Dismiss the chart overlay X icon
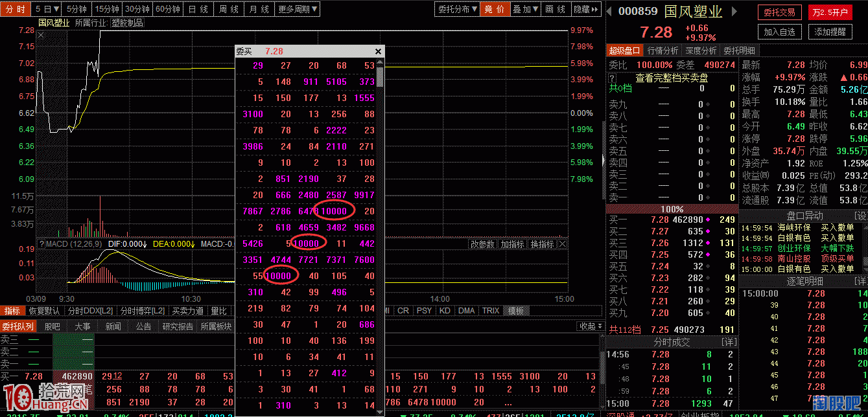Image resolution: width=868 pixels, height=417 pixels. point(41,36)
